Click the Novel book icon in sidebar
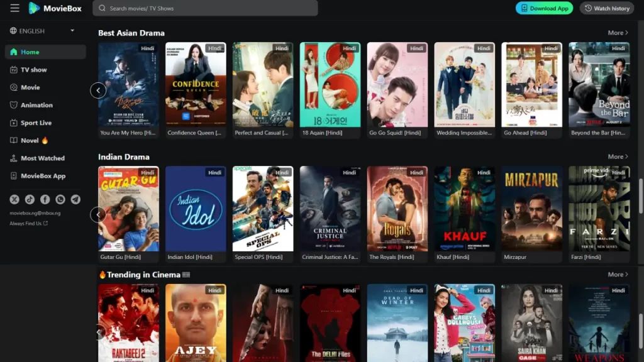Image resolution: width=644 pixels, height=362 pixels. tap(14, 140)
